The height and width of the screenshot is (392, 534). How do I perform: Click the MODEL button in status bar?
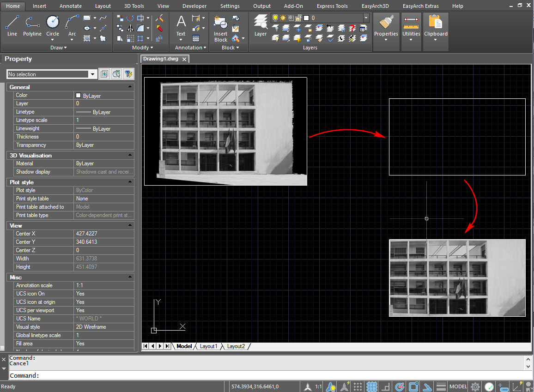[458, 386]
